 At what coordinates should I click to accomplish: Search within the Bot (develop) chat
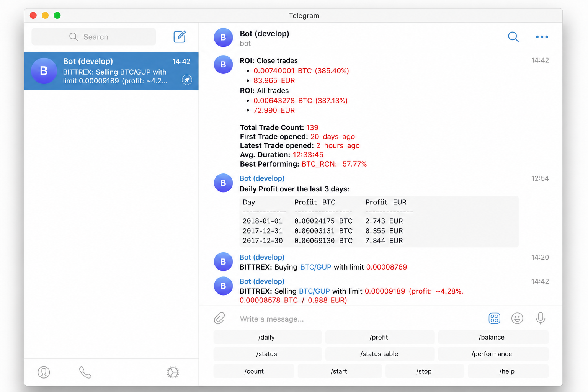513,37
